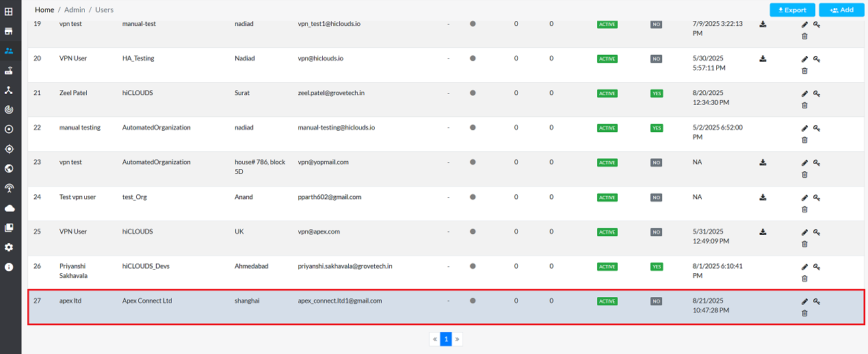Toggle the YES badge for Zeel Patel
The image size is (868, 354).
coord(656,93)
